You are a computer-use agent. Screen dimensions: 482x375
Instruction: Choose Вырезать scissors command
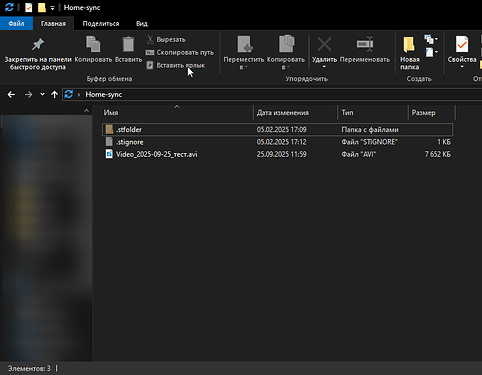166,40
